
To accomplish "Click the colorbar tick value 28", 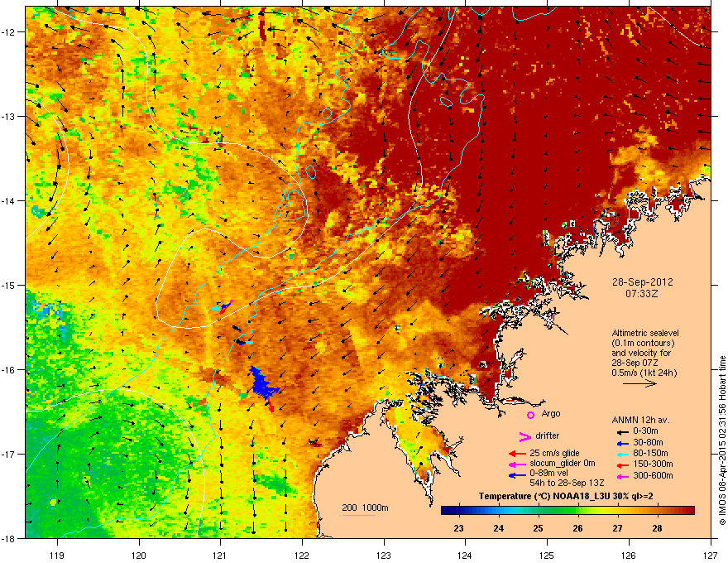I will coord(657,528).
